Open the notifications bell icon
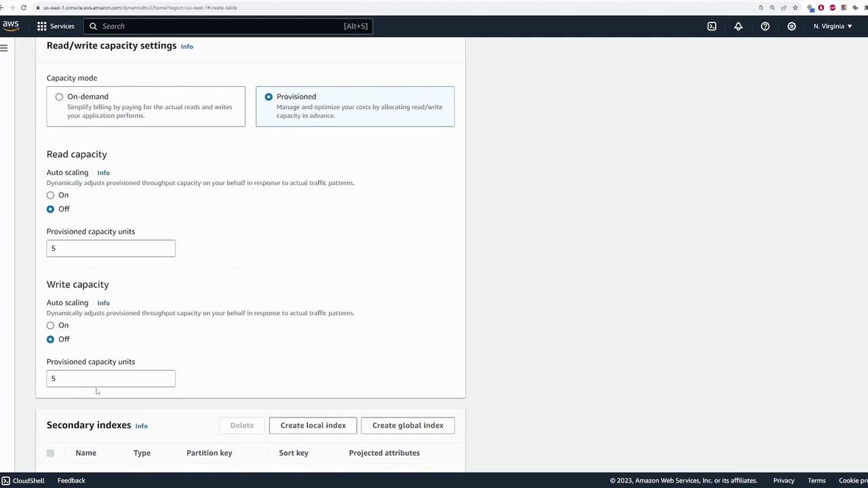Viewport: 868px width, 488px height. click(x=738, y=26)
